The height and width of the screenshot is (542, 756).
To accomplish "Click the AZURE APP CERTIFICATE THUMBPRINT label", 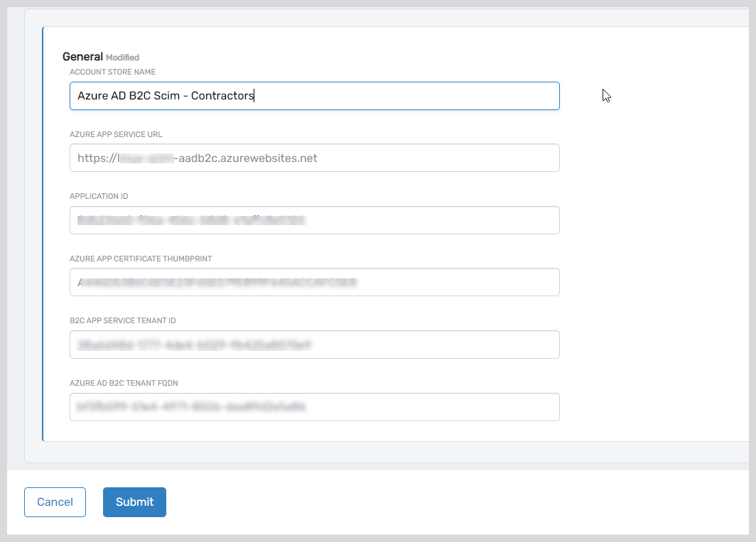I will point(141,259).
